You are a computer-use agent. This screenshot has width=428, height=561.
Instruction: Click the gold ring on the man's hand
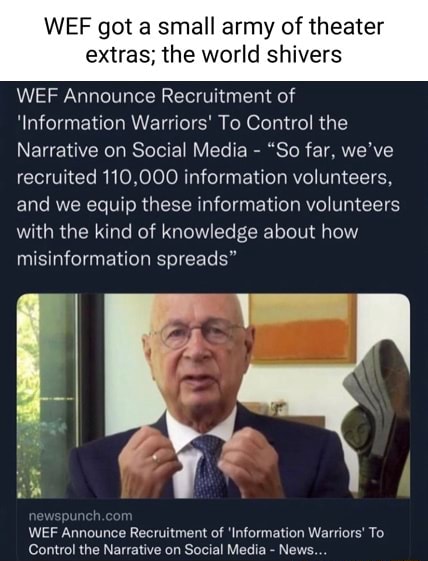click(x=155, y=458)
